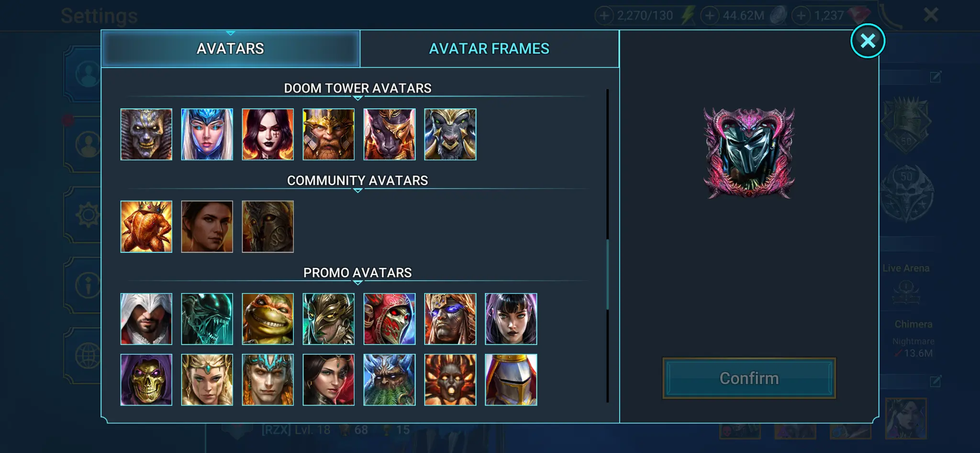The image size is (980, 453).
Task: Confirm the selected avatar
Action: [749, 378]
